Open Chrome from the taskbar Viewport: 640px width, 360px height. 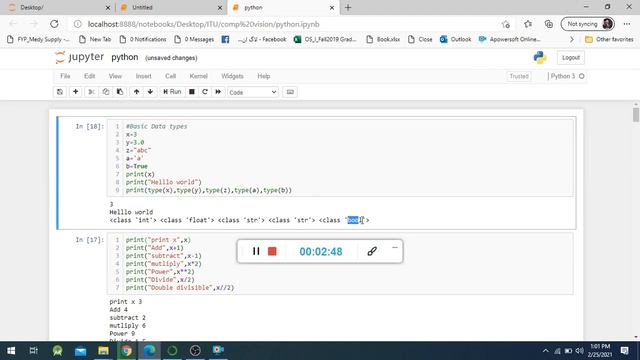click(x=127, y=351)
